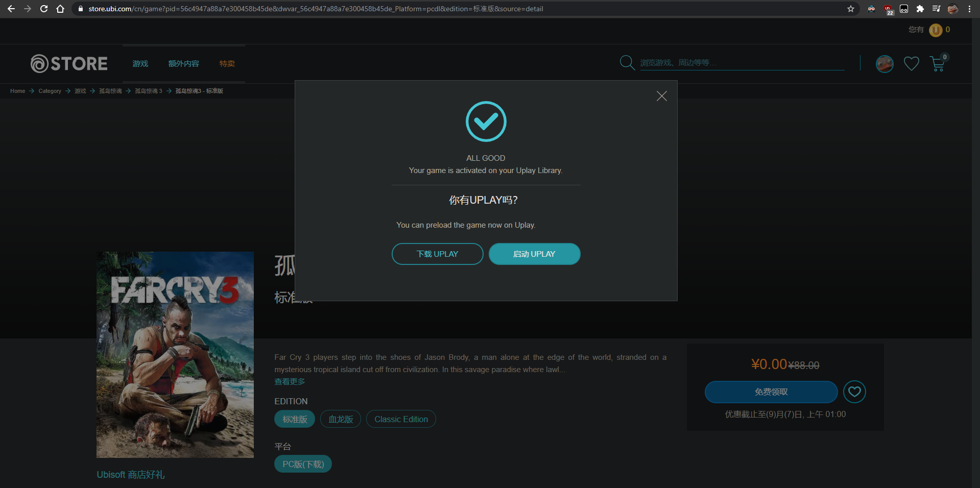980x488 pixels.
Task: Go to Home breadcrumb
Action: 17,91
